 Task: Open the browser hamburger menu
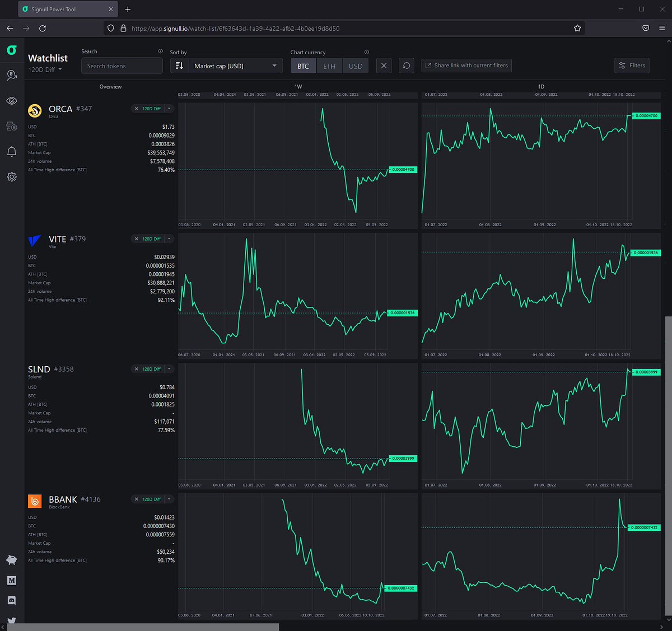tap(662, 28)
